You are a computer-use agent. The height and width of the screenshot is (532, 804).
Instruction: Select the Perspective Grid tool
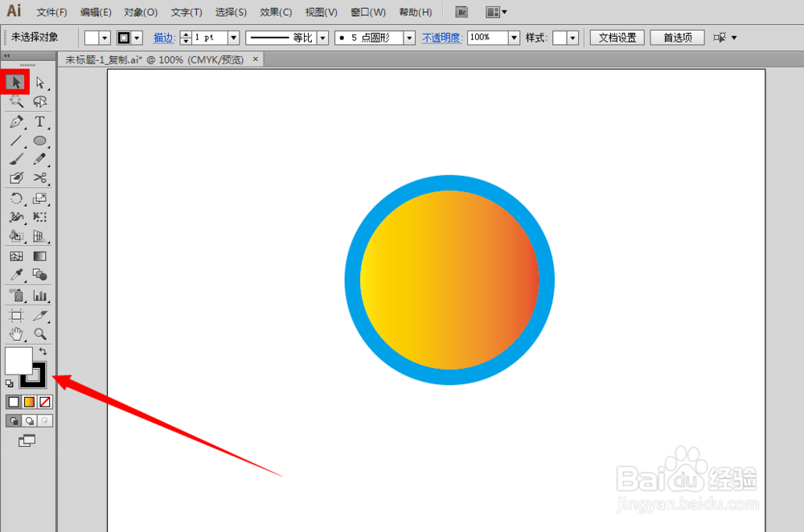40,235
